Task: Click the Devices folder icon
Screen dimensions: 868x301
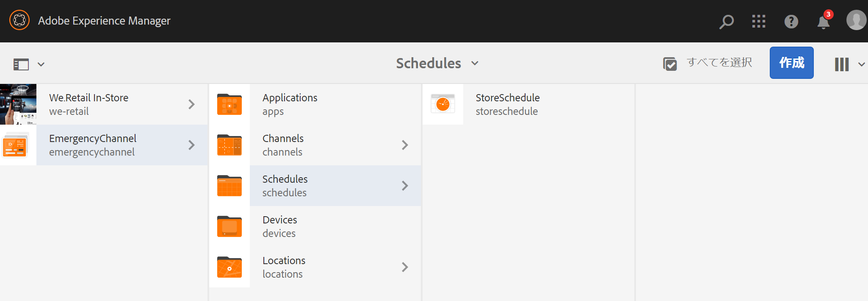Action: (229, 226)
